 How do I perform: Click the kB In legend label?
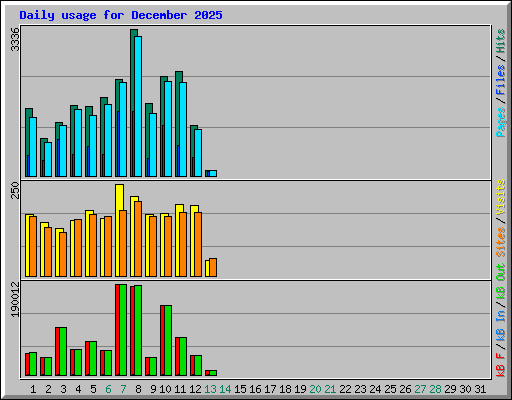pyautogui.click(x=500, y=325)
